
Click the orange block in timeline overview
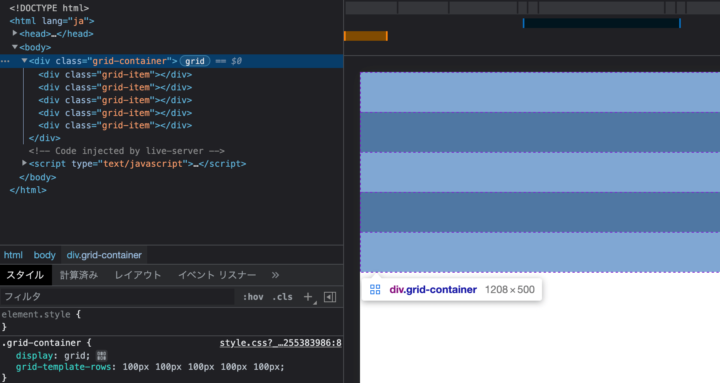366,36
